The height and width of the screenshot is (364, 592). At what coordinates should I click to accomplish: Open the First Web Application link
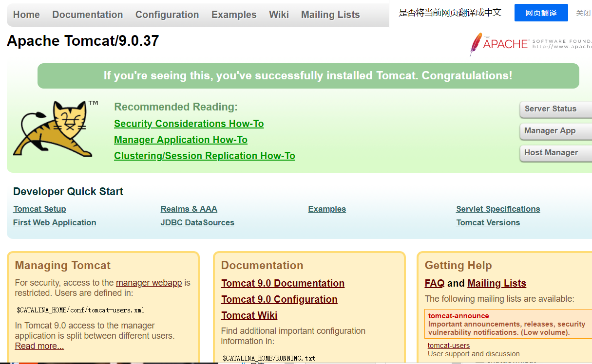tap(55, 222)
